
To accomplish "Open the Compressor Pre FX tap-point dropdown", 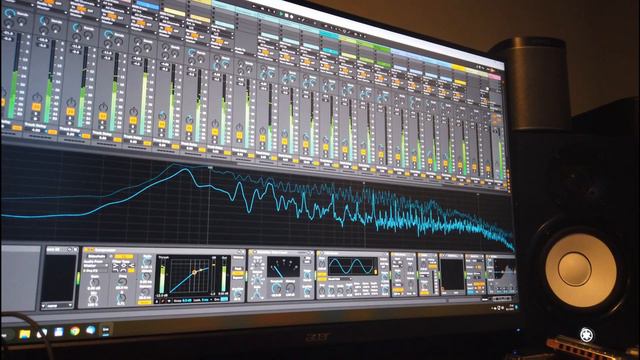I will pyautogui.click(x=96, y=271).
